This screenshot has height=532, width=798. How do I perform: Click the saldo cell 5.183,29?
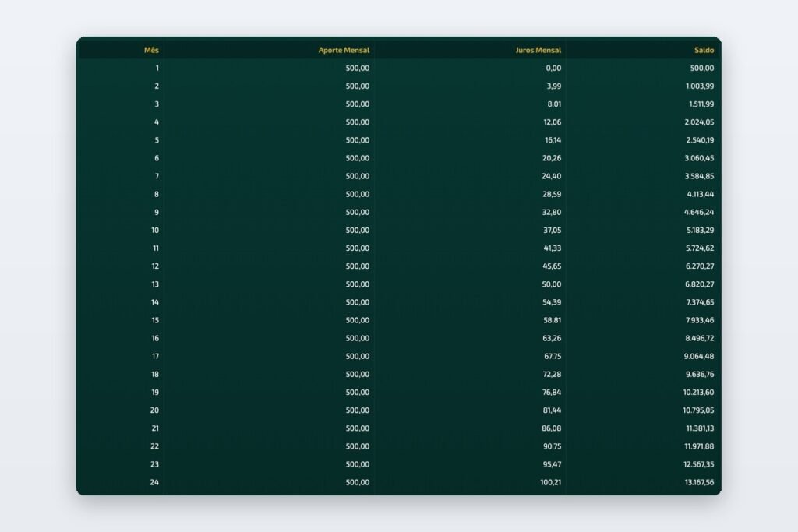[701, 231]
